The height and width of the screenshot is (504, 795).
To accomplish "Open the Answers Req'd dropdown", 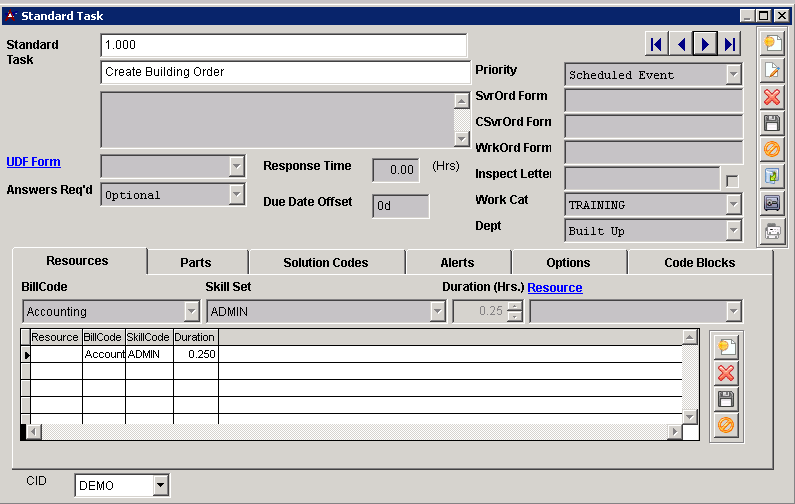I will pyautogui.click(x=236, y=195).
